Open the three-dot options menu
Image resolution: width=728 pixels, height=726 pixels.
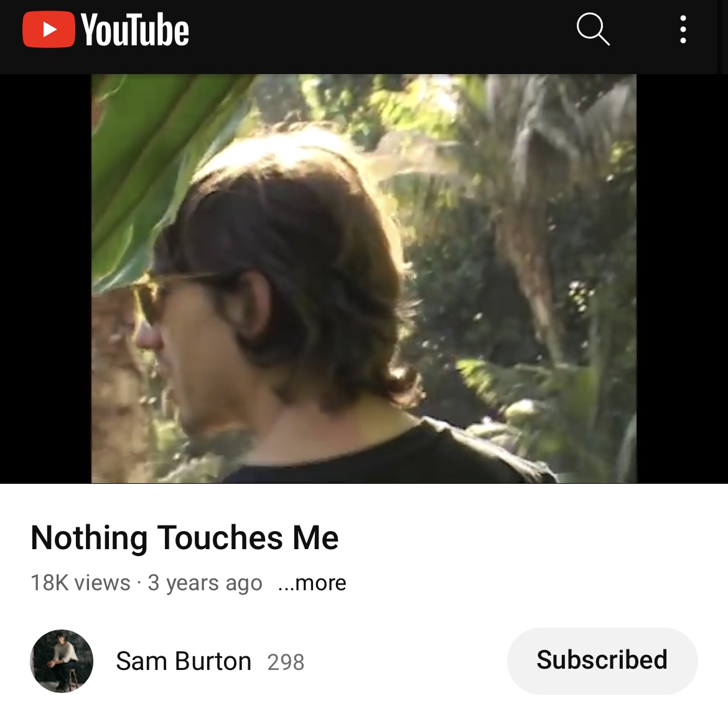point(683,29)
